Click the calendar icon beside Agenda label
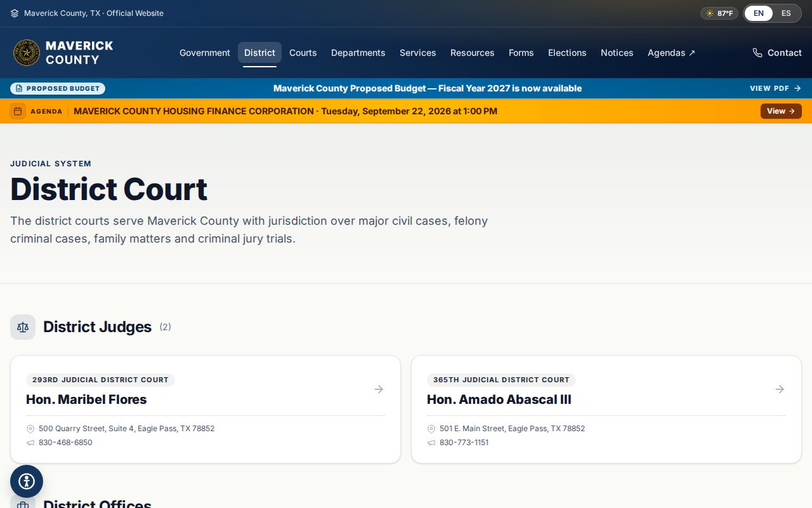812x508 pixels. [x=18, y=111]
